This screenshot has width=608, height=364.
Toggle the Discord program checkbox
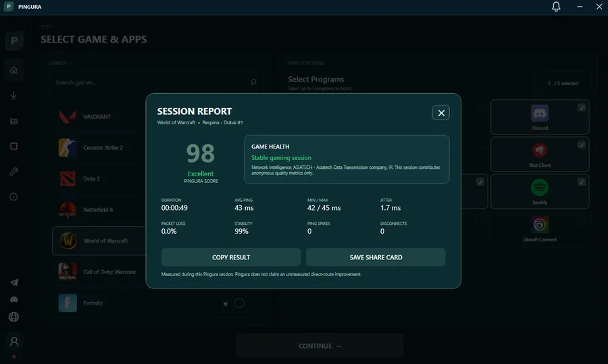point(581,108)
